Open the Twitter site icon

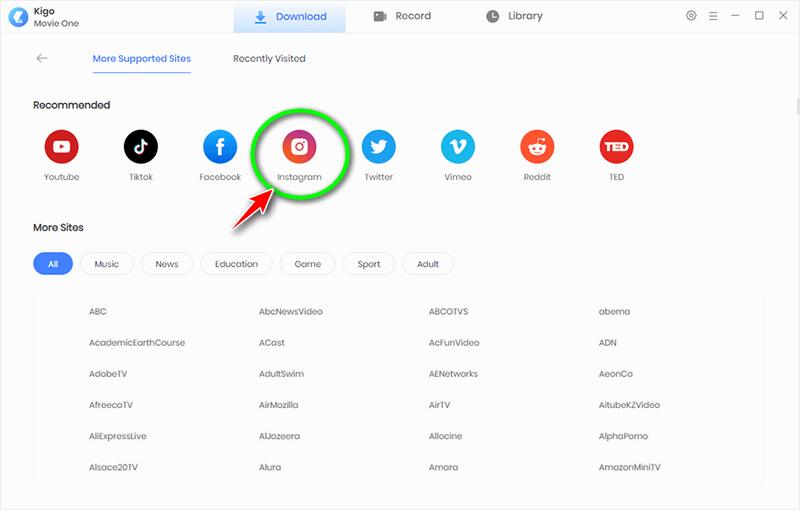[379, 147]
